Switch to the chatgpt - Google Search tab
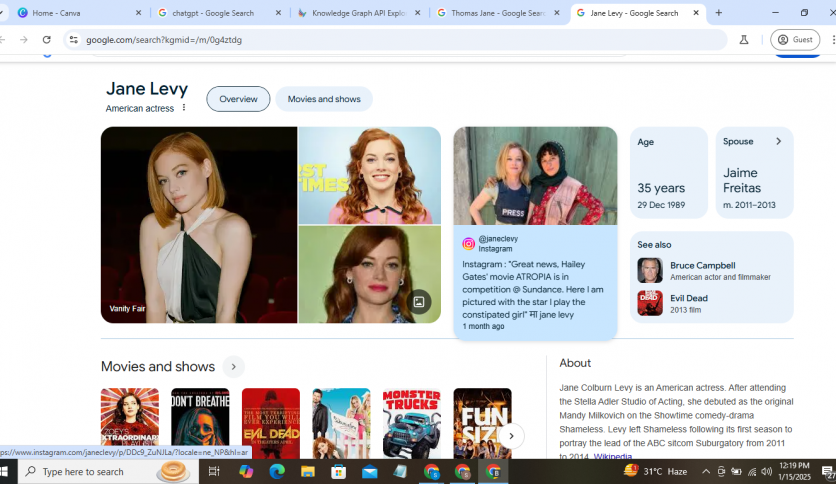Image resolution: width=836 pixels, height=484 pixels. tap(213, 13)
